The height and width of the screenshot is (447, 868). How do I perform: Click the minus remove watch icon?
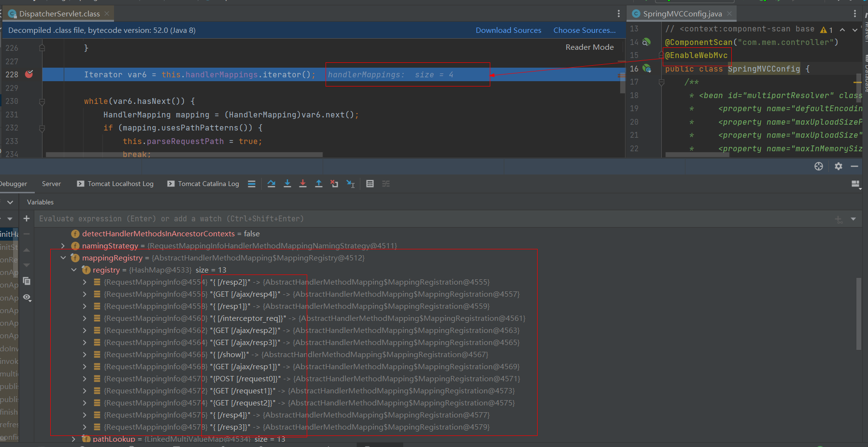coord(27,234)
